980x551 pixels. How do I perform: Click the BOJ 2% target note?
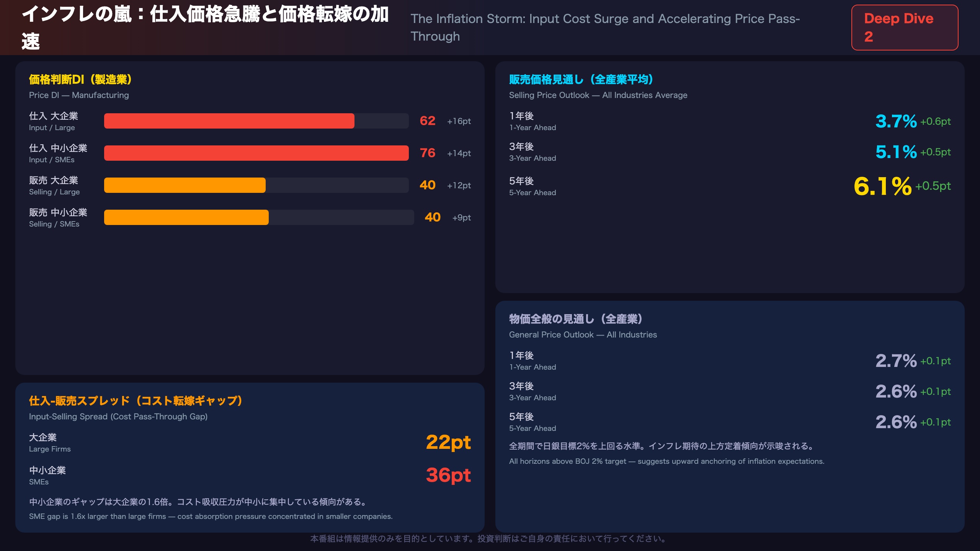666,461
